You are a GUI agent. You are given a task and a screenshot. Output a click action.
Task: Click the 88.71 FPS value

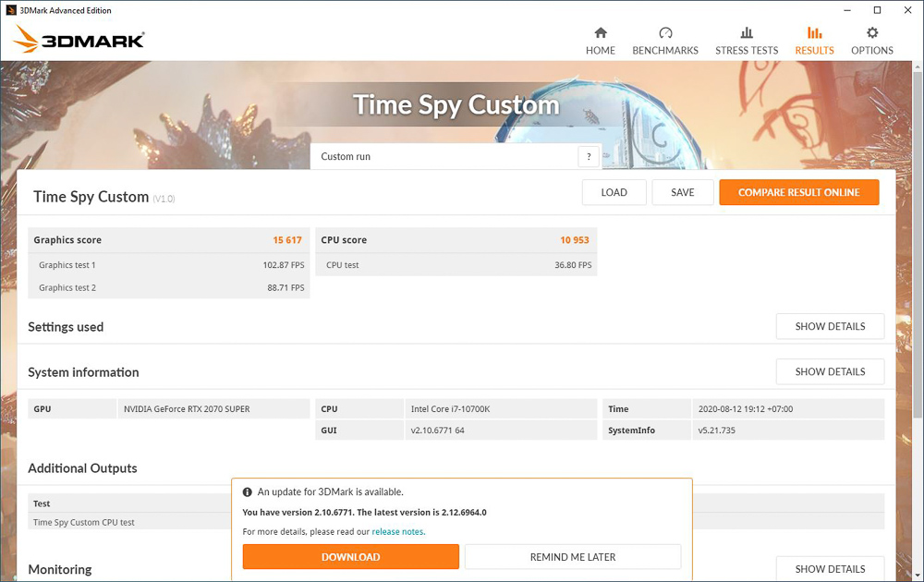(x=286, y=288)
